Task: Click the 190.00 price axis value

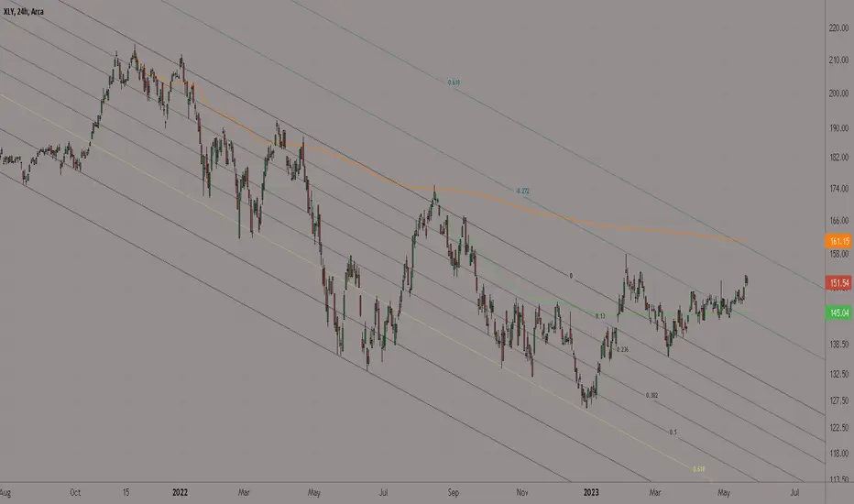Action: tap(838, 128)
